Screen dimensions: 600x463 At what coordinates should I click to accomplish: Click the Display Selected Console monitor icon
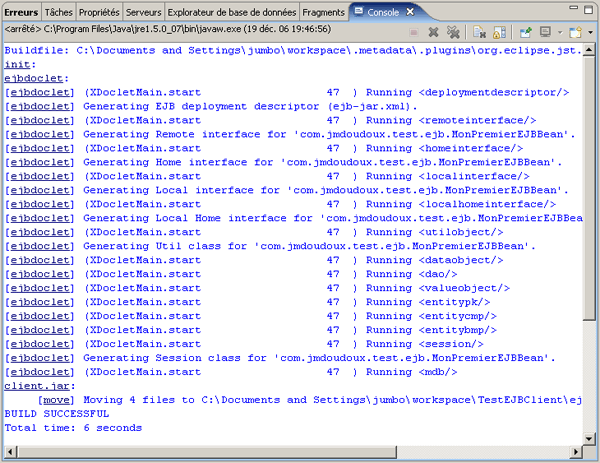543,32
